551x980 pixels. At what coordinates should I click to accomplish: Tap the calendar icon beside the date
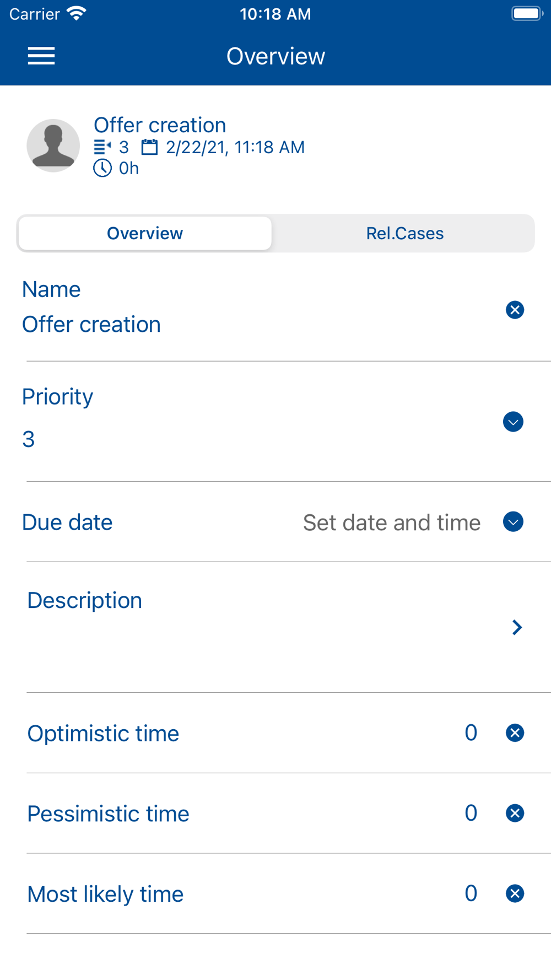coord(149,147)
